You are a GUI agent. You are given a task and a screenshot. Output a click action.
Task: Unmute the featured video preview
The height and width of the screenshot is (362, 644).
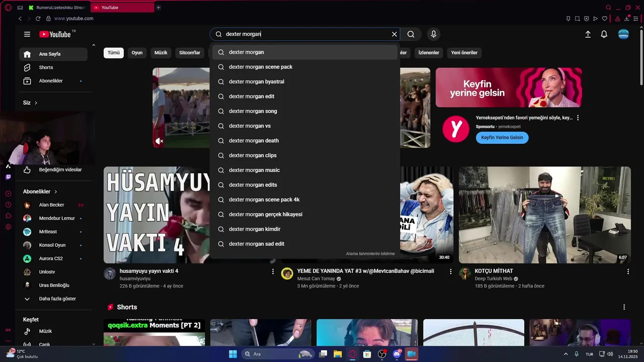(x=159, y=141)
